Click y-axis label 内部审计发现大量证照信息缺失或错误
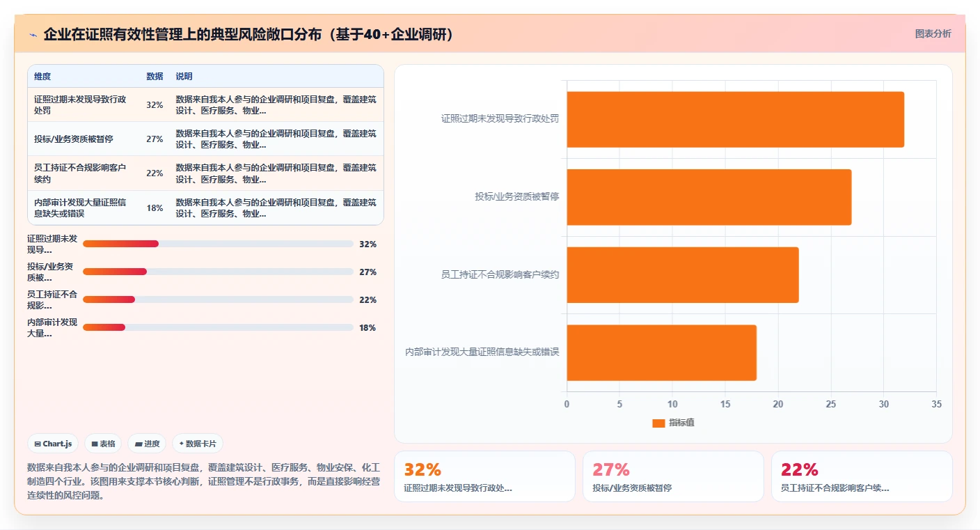The image size is (980, 530). (482, 352)
